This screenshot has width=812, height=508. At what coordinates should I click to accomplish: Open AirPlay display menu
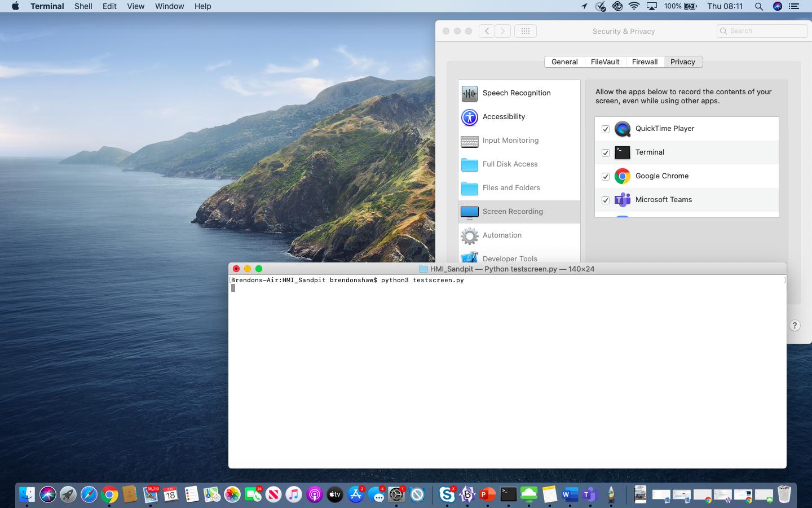pyautogui.click(x=652, y=6)
